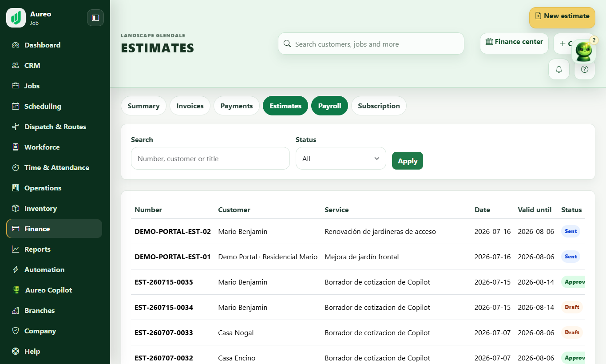Open Aureo Copilot alien icon
The height and width of the screenshot is (364, 606).
click(16, 290)
